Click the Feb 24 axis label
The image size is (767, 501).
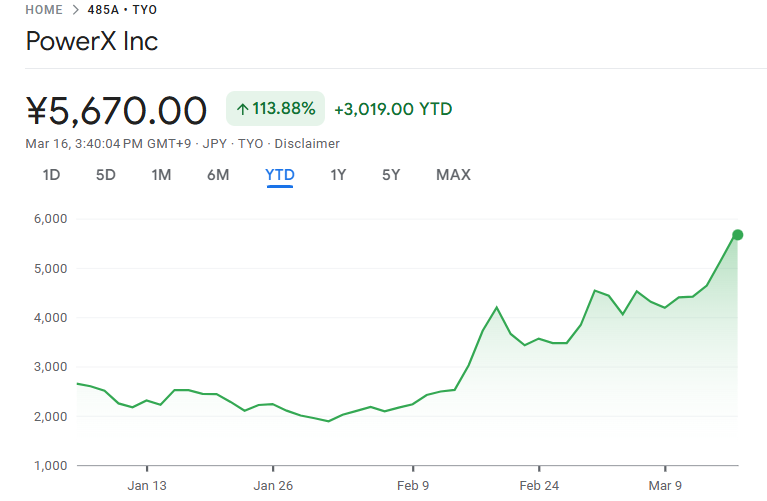tap(539, 486)
